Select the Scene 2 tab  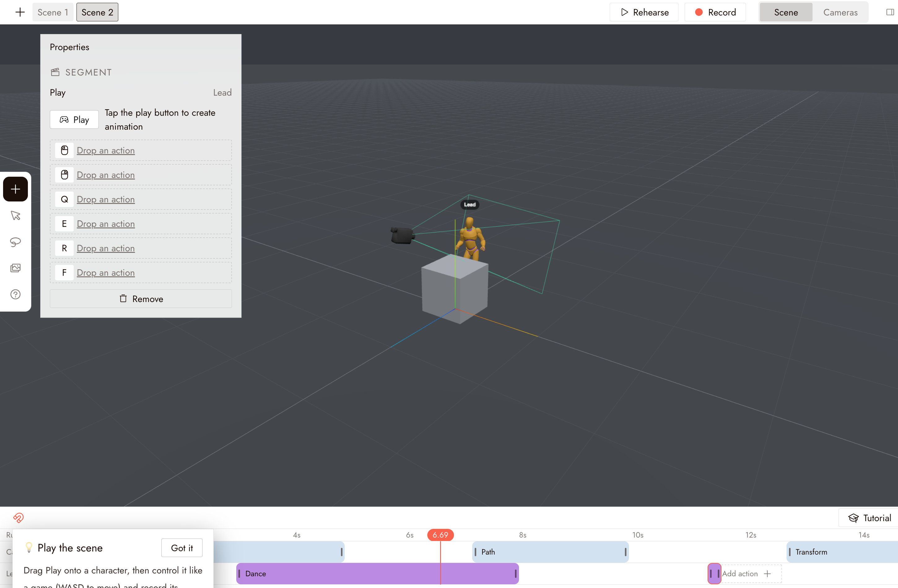point(97,12)
